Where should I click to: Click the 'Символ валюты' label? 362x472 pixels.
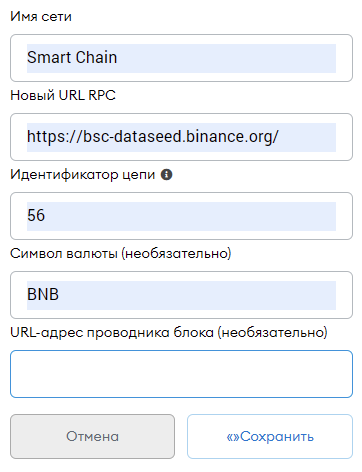[x=64, y=253]
